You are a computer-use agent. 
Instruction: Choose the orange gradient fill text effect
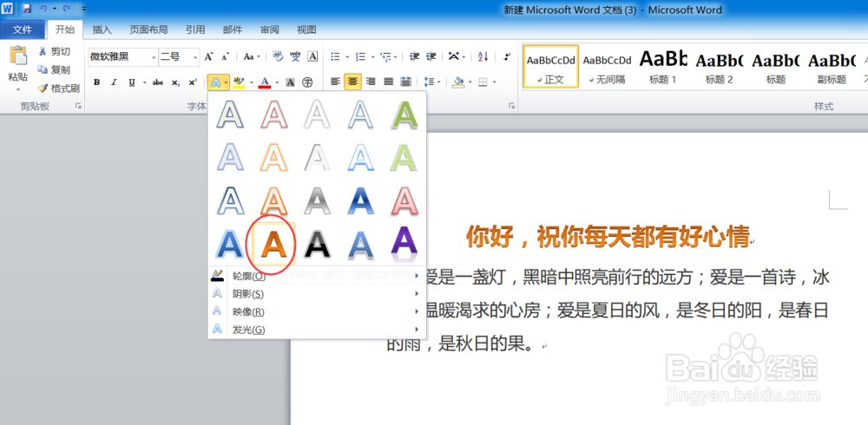tap(273, 244)
